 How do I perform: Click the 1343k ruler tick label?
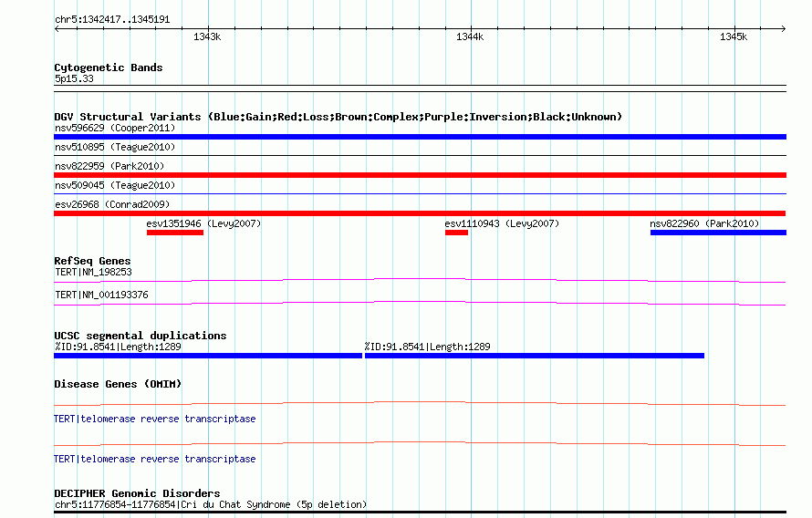coord(207,36)
